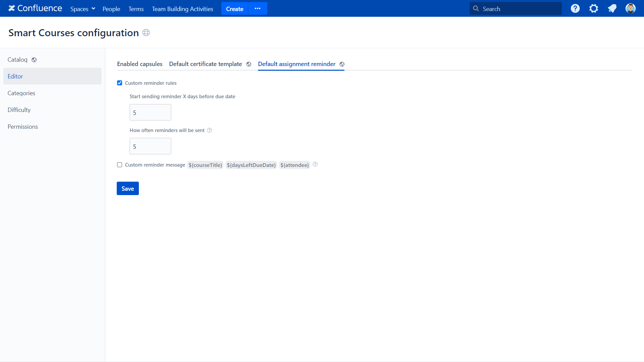This screenshot has width=644, height=362.
Task: Open the help question mark icon
Action: 575,8
